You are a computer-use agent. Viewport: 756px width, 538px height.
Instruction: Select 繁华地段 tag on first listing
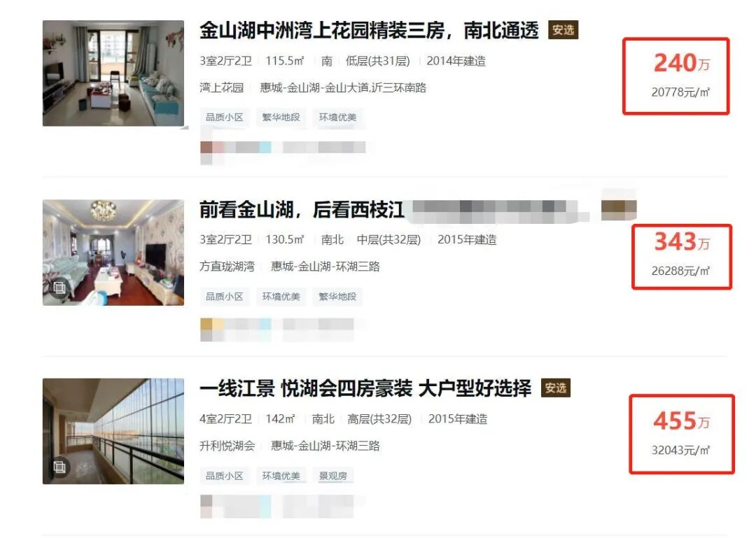coord(281,117)
